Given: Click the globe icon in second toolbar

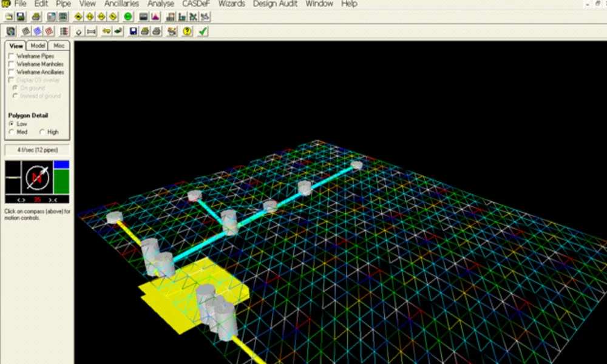Looking at the screenshot, I should pos(11,31).
